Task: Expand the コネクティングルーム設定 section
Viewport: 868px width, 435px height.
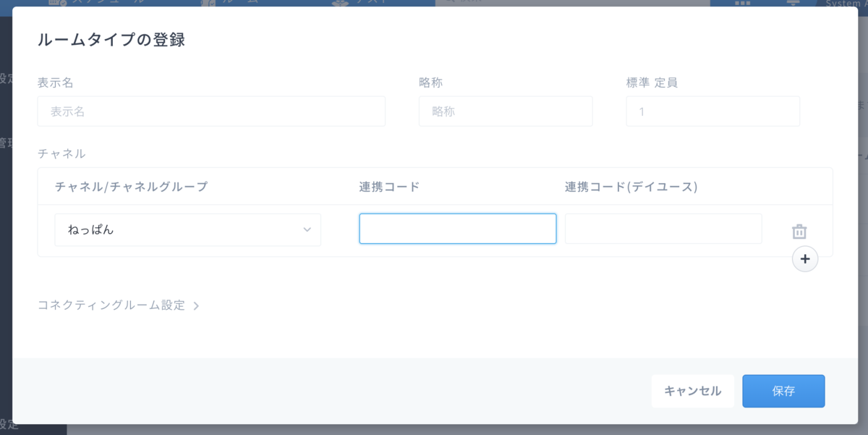Action: pyautogui.click(x=111, y=305)
